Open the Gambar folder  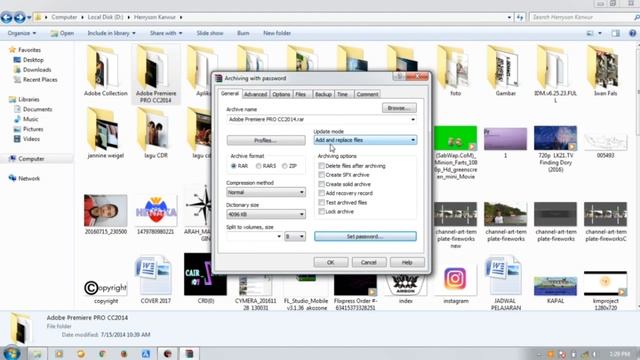(505, 71)
